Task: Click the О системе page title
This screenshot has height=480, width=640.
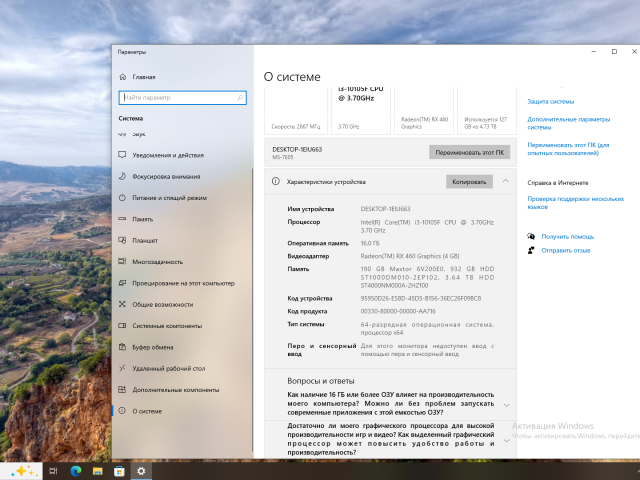Action: click(x=292, y=77)
